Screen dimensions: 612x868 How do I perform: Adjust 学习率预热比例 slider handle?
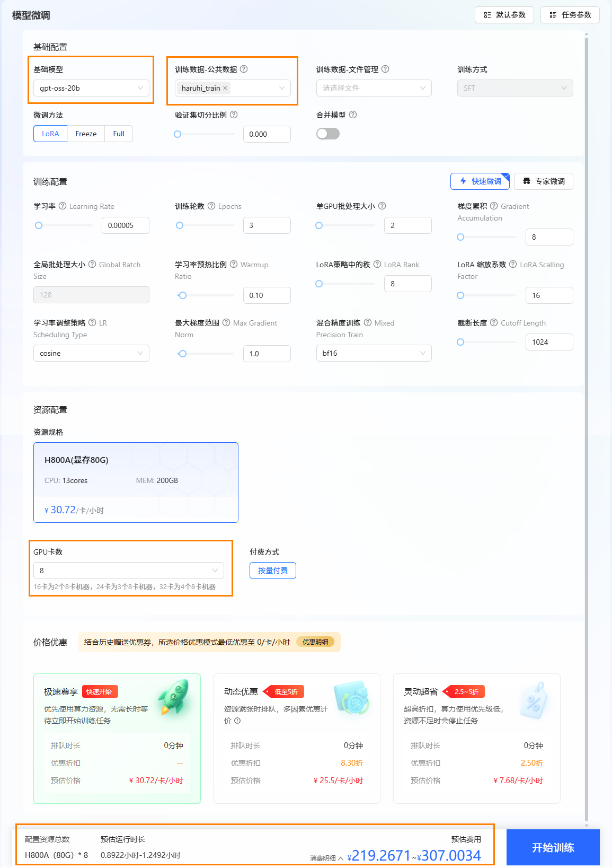[183, 295]
